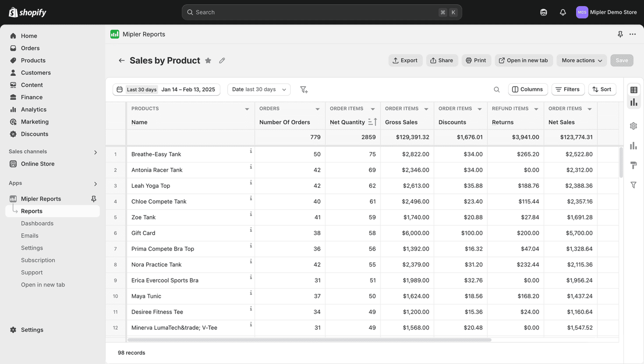Click the calendar icon beside Last 30 days
This screenshot has height=364, width=644.
coord(120,89)
